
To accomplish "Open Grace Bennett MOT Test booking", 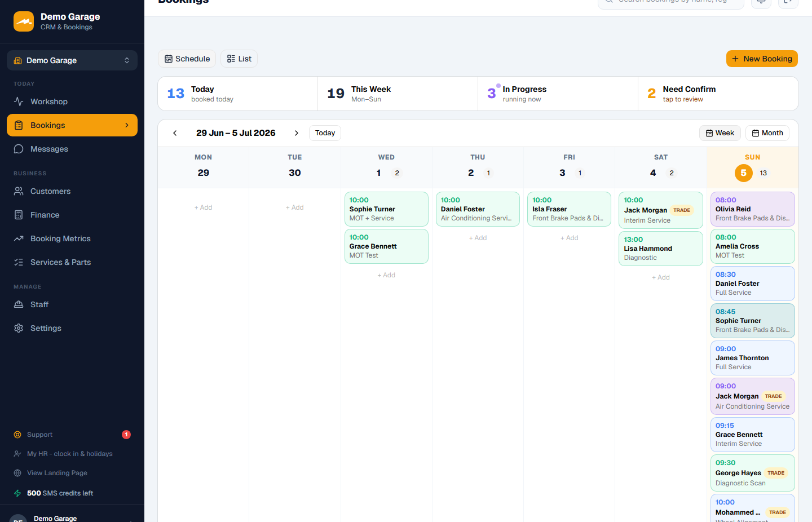I will (x=386, y=246).
